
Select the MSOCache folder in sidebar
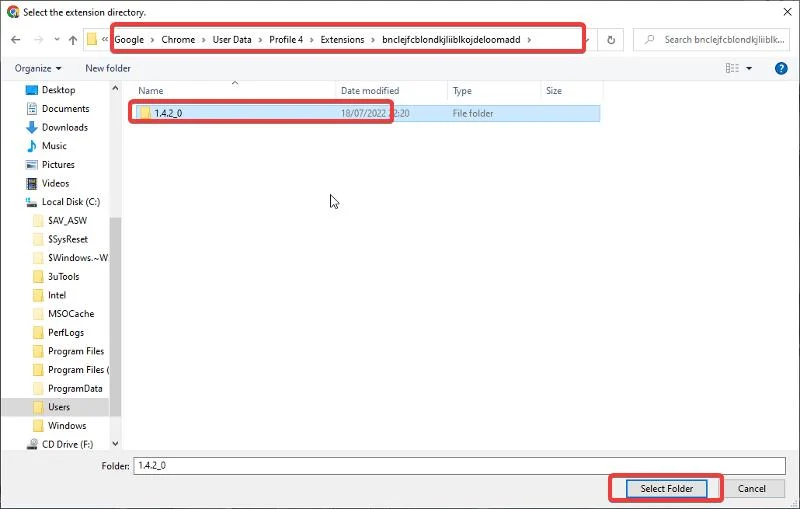coord(71,314)
